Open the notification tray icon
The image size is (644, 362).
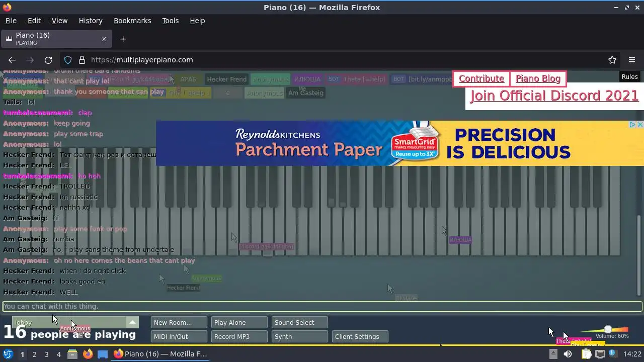pos(613,354)
